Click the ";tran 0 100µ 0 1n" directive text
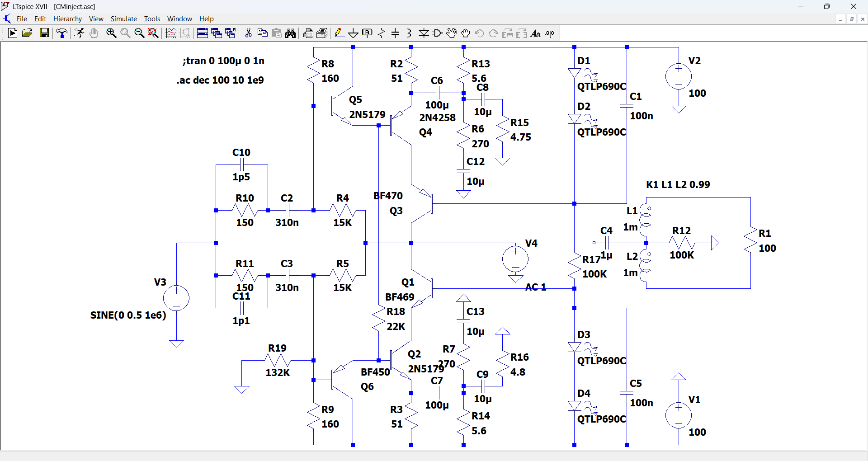The image size is (868, 461). [x=224, y=61]
